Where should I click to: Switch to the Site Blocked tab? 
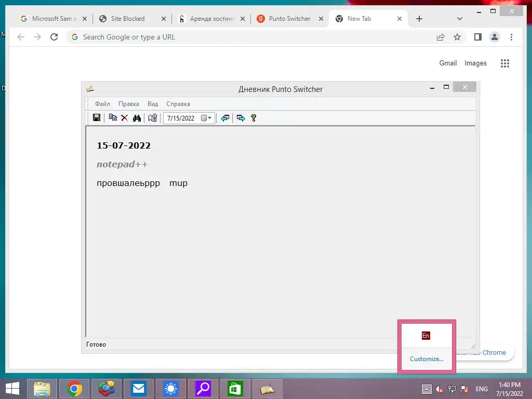(x=128, y=19)
